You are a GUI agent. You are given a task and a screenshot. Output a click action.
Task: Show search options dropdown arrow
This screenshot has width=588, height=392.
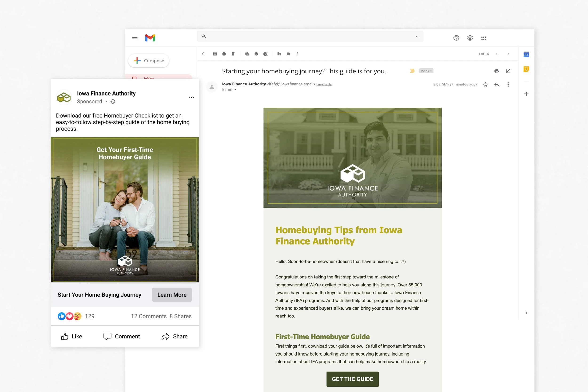tap(417, 36)
